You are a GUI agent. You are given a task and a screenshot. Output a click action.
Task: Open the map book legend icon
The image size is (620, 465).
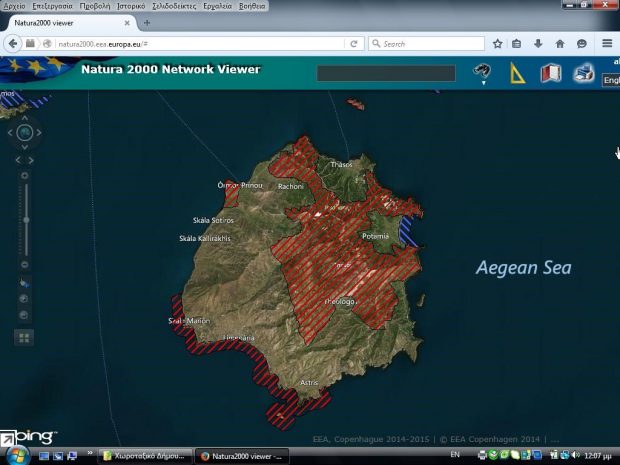click(551, 73)
